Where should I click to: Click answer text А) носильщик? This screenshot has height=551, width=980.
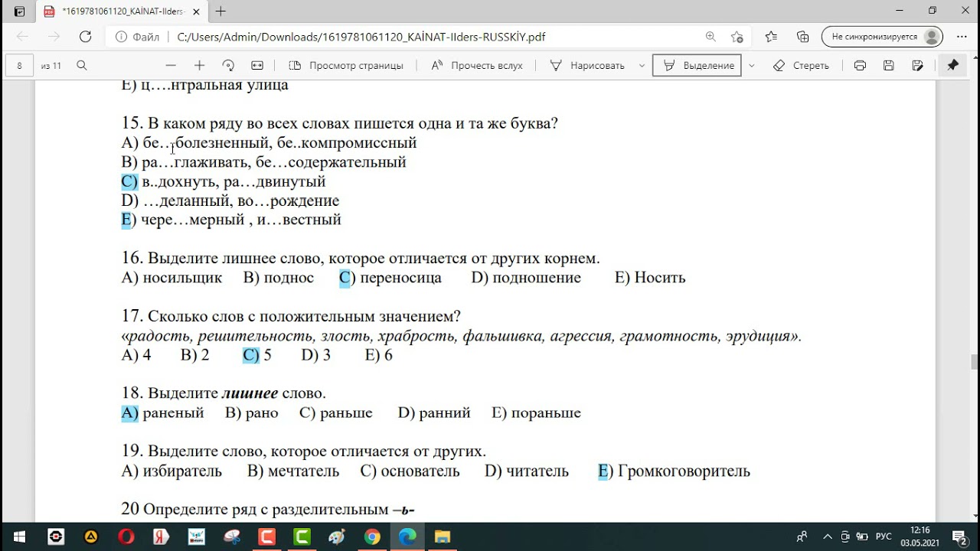coord(171,278)
